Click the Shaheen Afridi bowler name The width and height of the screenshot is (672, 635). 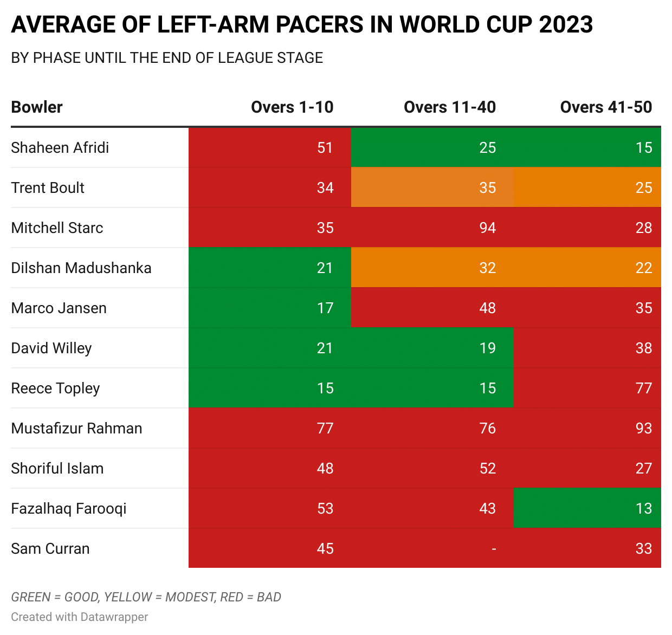pos(60,147)
